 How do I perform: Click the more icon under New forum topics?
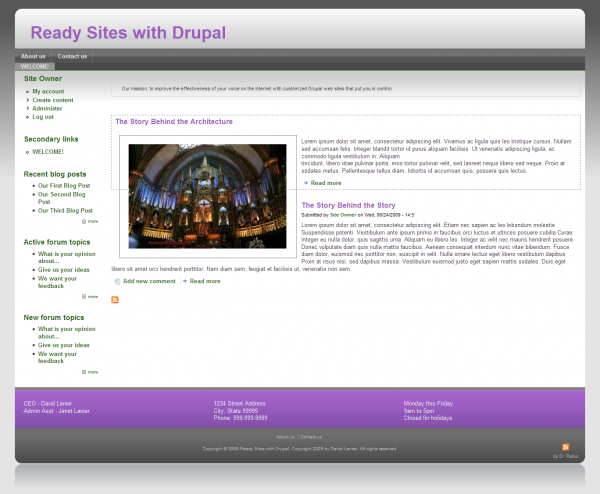[84, 371]
